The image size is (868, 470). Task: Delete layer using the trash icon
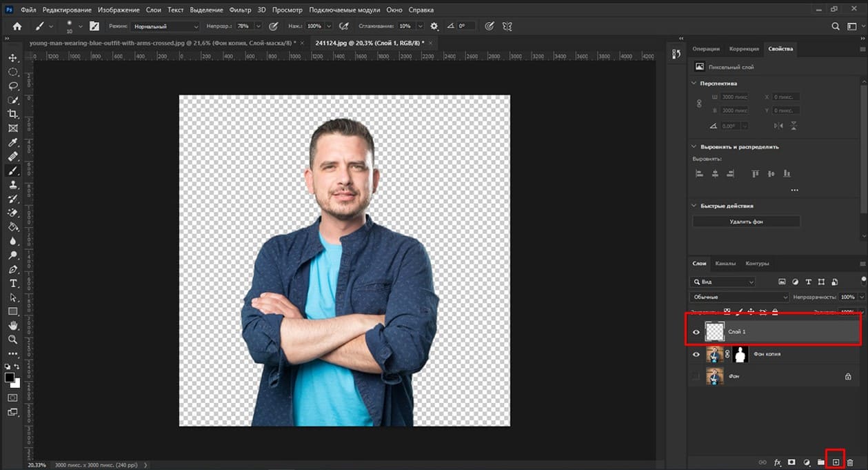pos(850,462)
